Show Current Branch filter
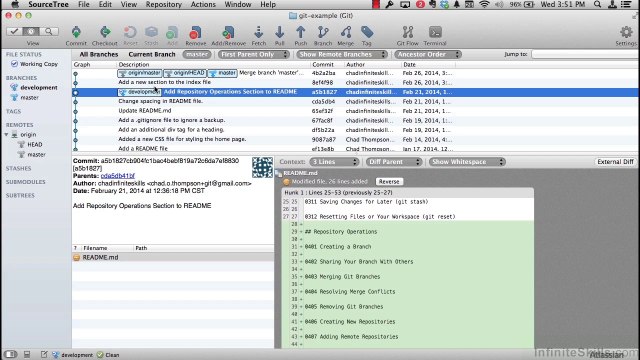 [x=152, y=54]
